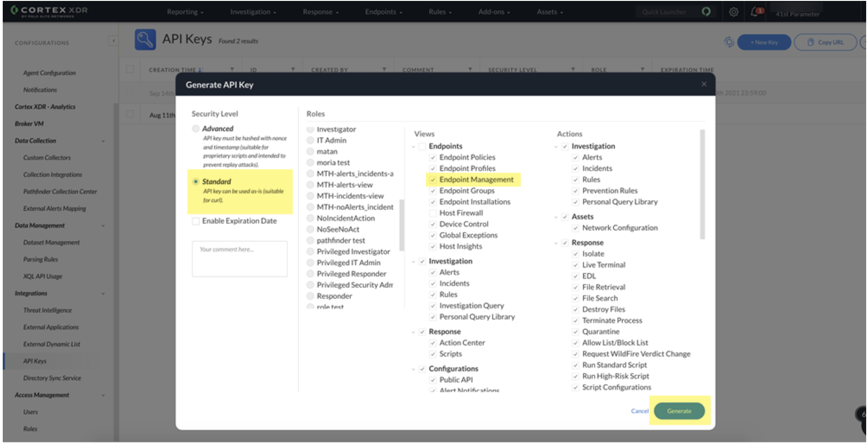Open Roles in sidebar
868x444 pixels.
point(30,429)
